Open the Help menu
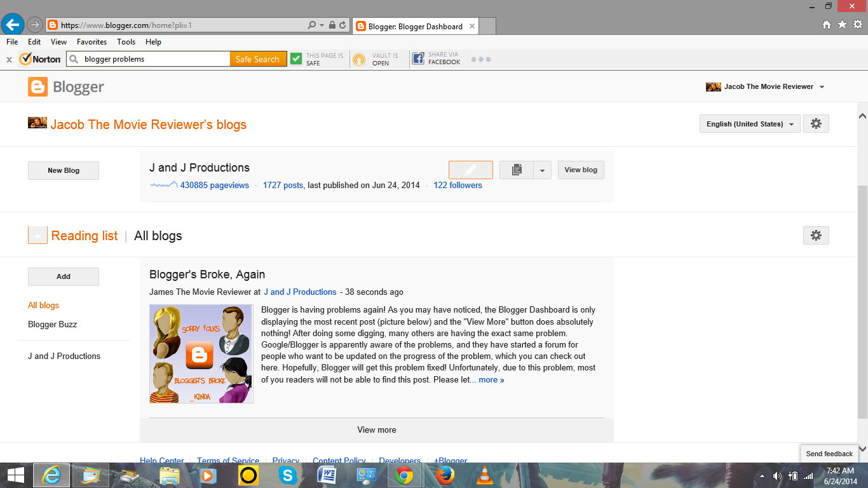The height and width of the screenshot is (488, 868). [x=153, y=42]
